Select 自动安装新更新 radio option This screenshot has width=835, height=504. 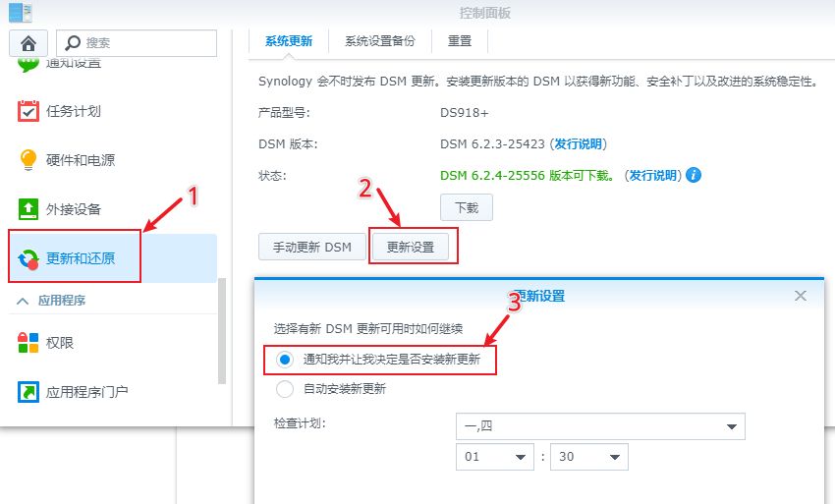[284, 389]
